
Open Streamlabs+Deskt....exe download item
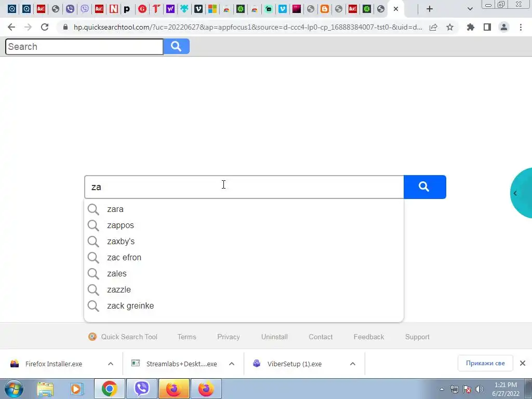pyautogui.click(x=181, y=364)
